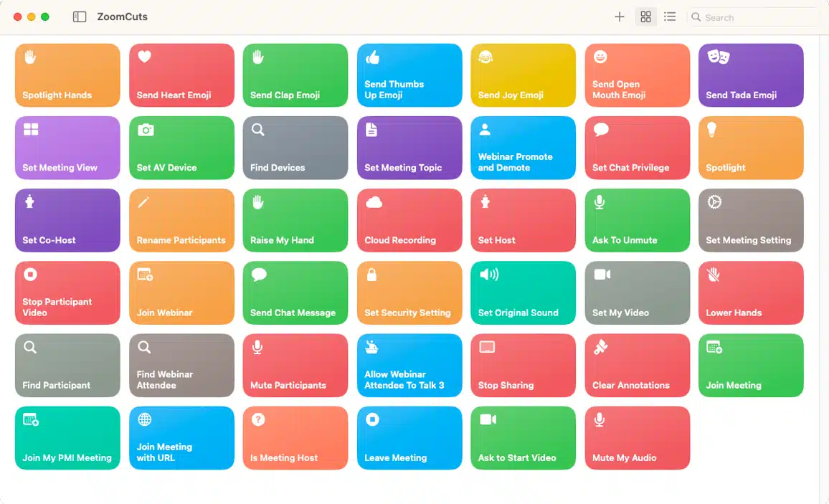Click the padlock icon on Set Security Setting
Screen dimensions: 829x504
pyautogui.click(x=371, y=275)
